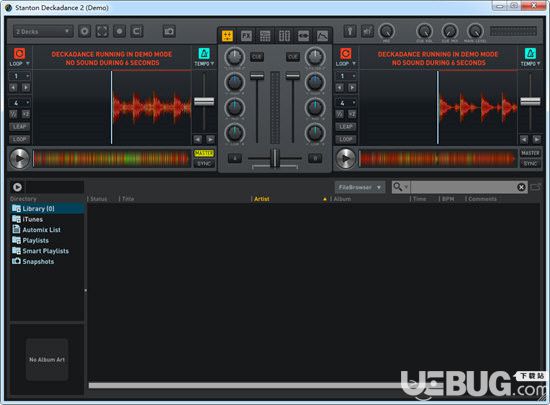Toggle right channel CUE button
Screen dimensions: 550x405
(x=293, y=57)
